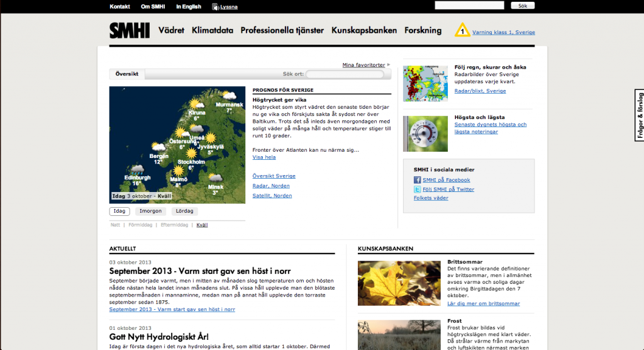
Task: Click the Jyväskylä sun icon on map
Action: click(x=211, y=138)
